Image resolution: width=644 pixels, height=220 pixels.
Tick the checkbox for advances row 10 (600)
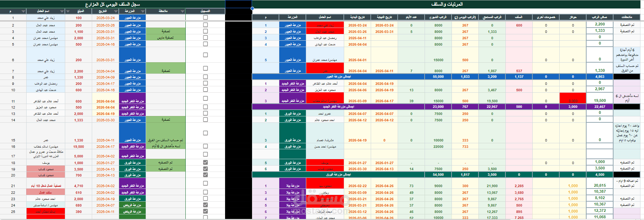(x=205, y=89)
